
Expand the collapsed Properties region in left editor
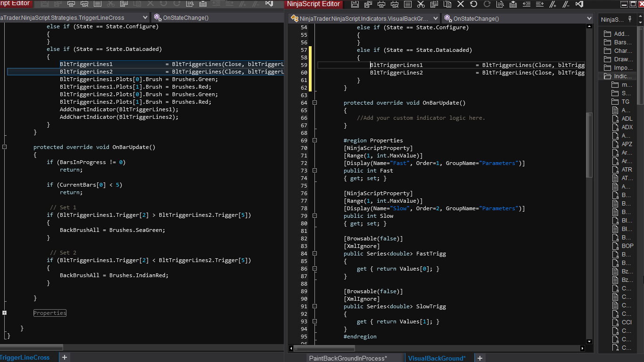tap(4, 313)
